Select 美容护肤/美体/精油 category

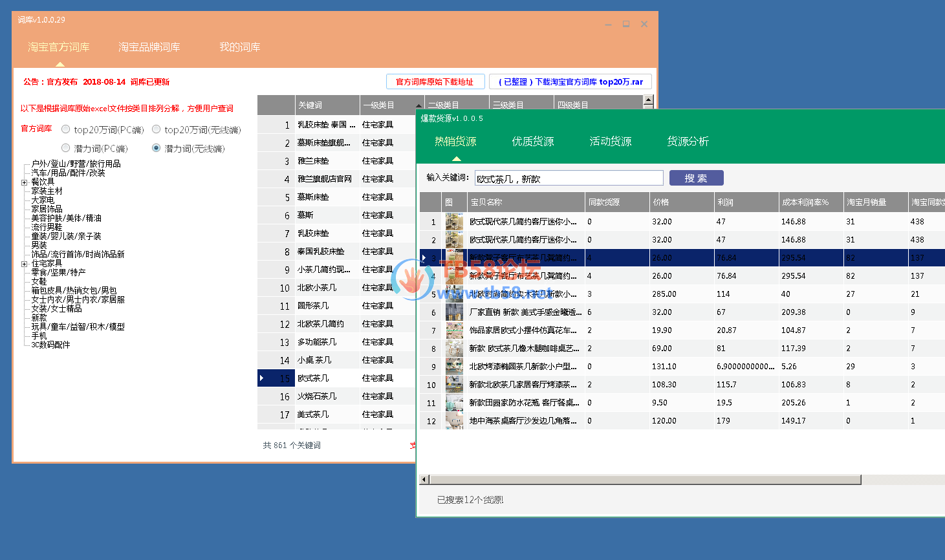pyautogui.click(x=67, y=219)
